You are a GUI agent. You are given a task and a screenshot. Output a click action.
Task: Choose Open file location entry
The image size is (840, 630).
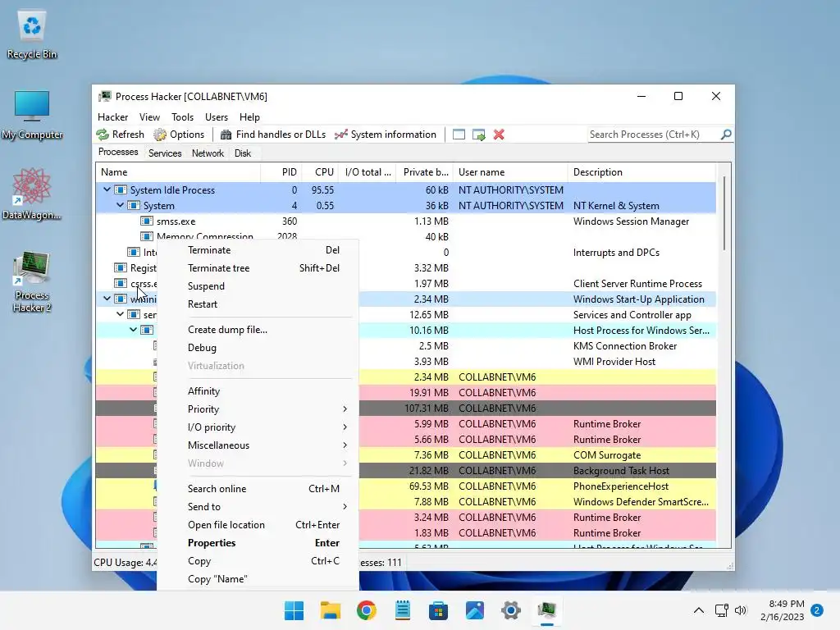click(258, 525)
